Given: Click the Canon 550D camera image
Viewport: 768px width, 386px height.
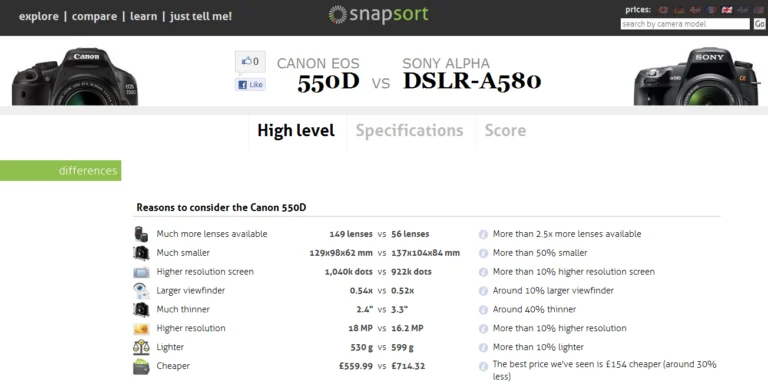Looking at the screenshot, I should pos(75,76).
